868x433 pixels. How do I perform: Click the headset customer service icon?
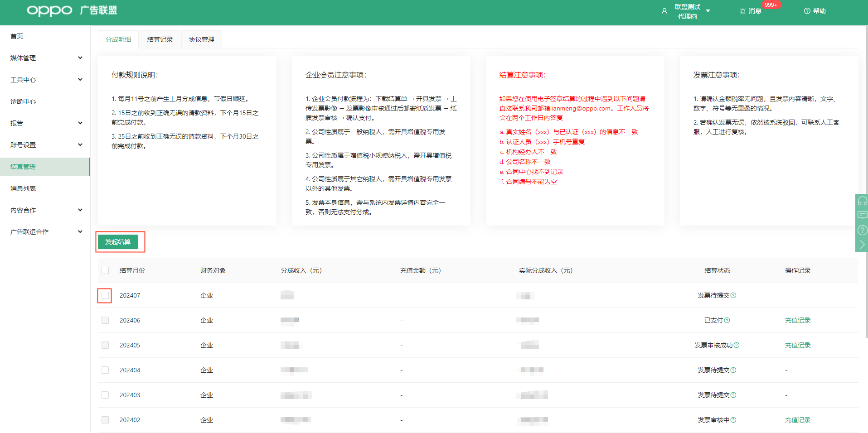(862, 201)
